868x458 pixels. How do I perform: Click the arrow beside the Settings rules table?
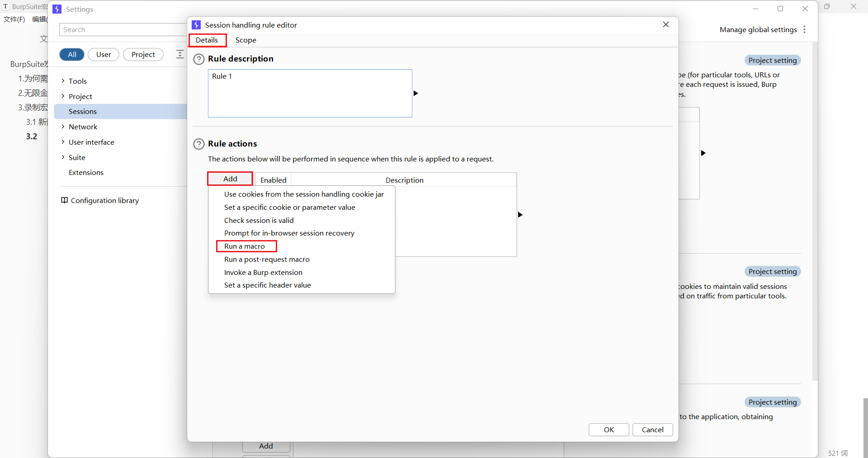[x=703, y=153]
